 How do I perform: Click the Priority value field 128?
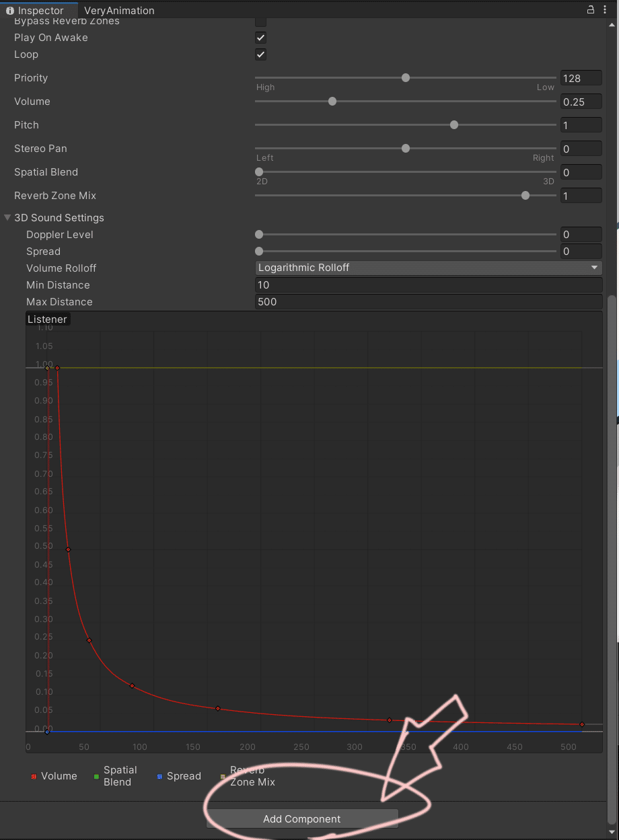pos(581,78)
